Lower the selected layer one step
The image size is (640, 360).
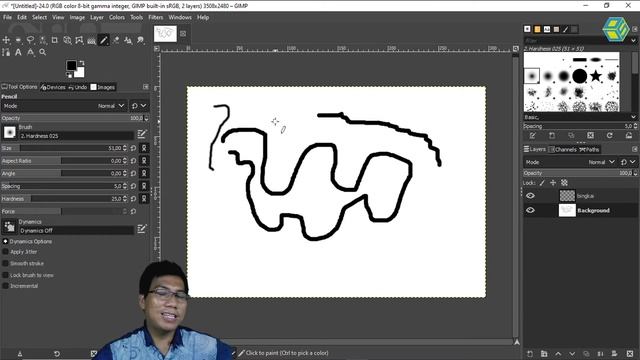click(x=572, y=354)
